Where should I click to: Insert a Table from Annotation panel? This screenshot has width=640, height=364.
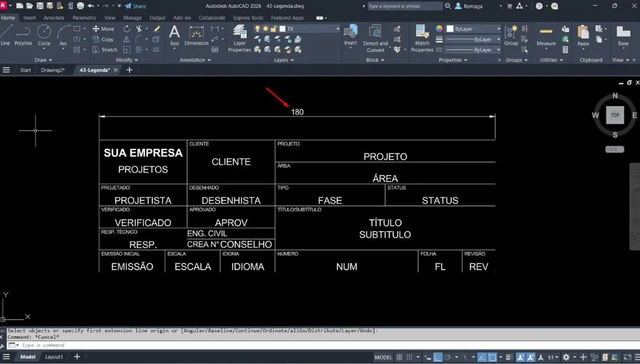pyautogui.click(x=215, y=49)
